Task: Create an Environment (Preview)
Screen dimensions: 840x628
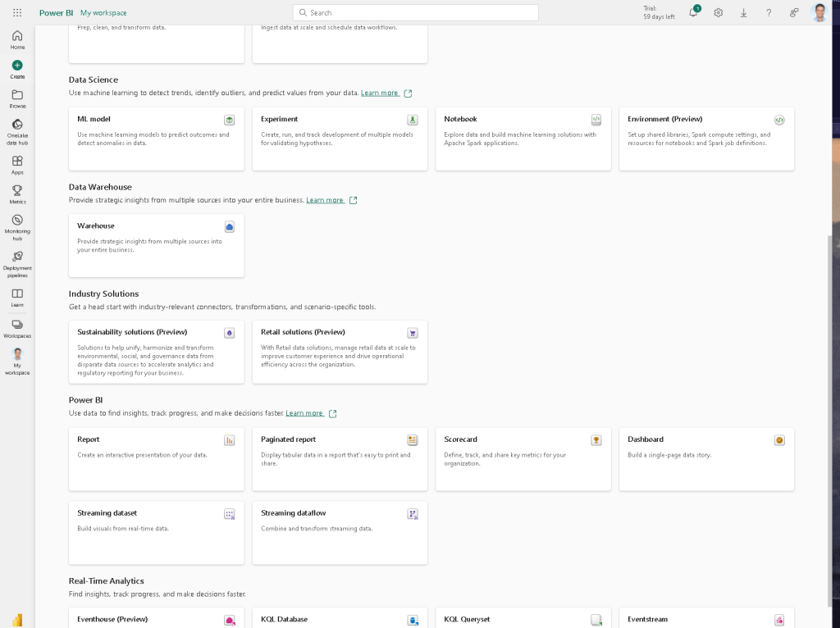Action: tap(706, 139)
